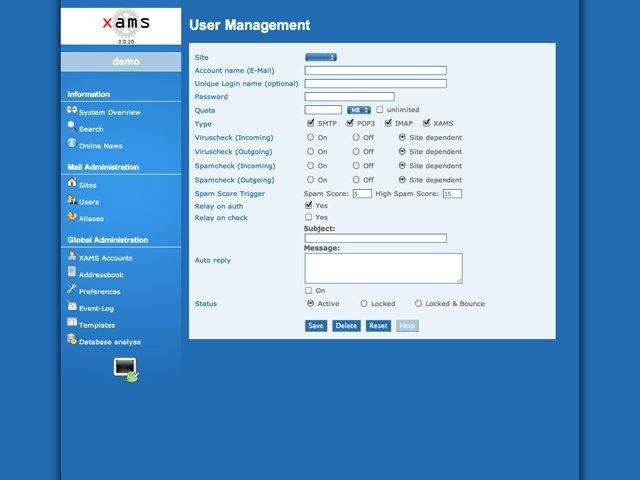Open XAMS Accounts
Viewport: 640px width, 480px height.
pos(106,258)
